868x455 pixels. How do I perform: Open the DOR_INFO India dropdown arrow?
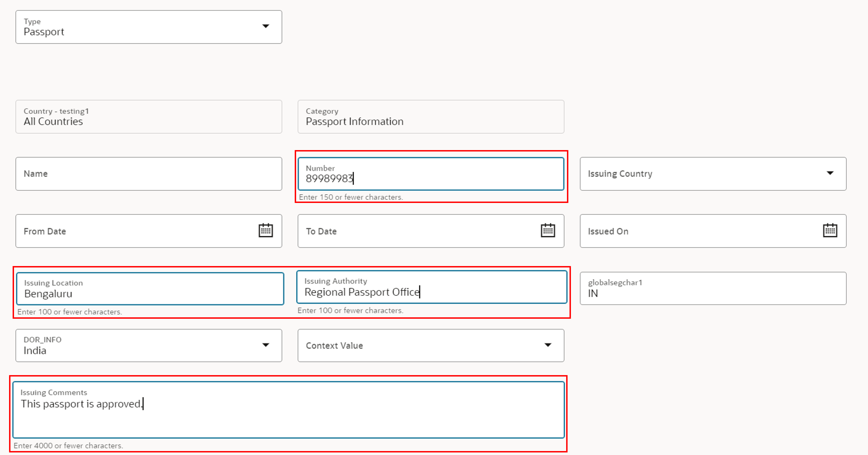[266, 345]
